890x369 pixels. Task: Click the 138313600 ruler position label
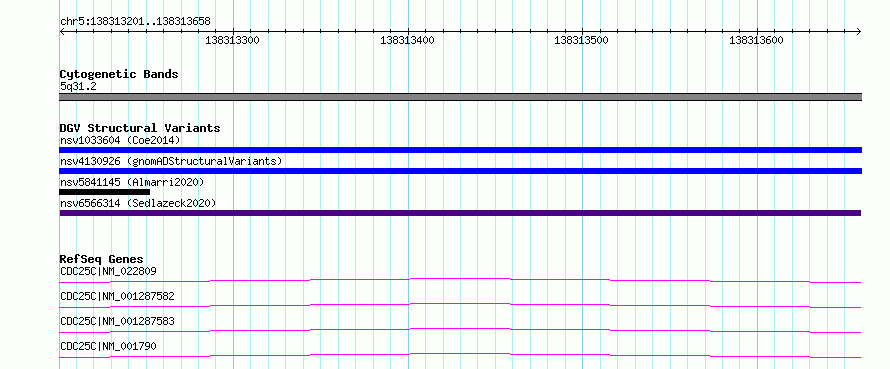(757, 40)
